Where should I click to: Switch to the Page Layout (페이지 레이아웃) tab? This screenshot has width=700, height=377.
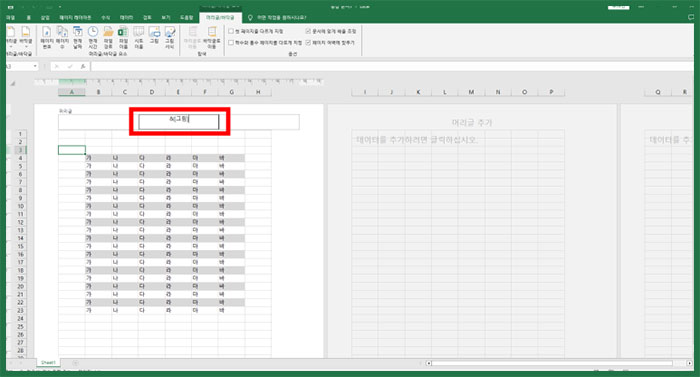coord(75,17)
